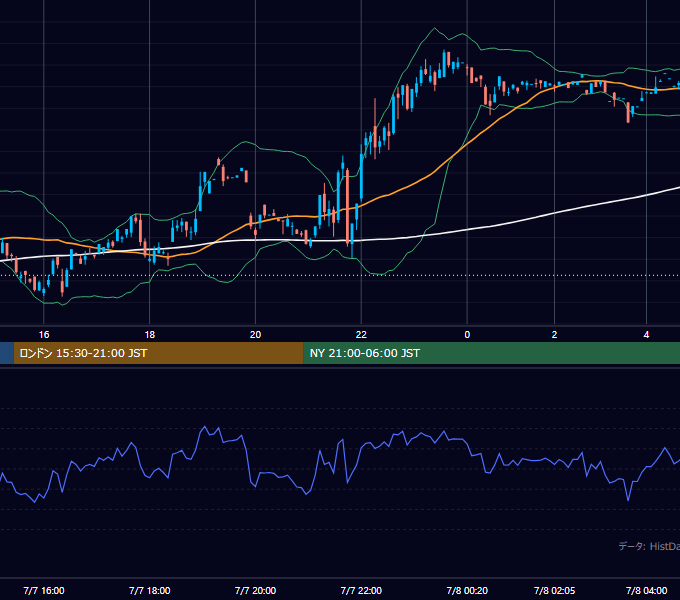Click the 0 hour axis label
The image size is (680, 600).
467,335
